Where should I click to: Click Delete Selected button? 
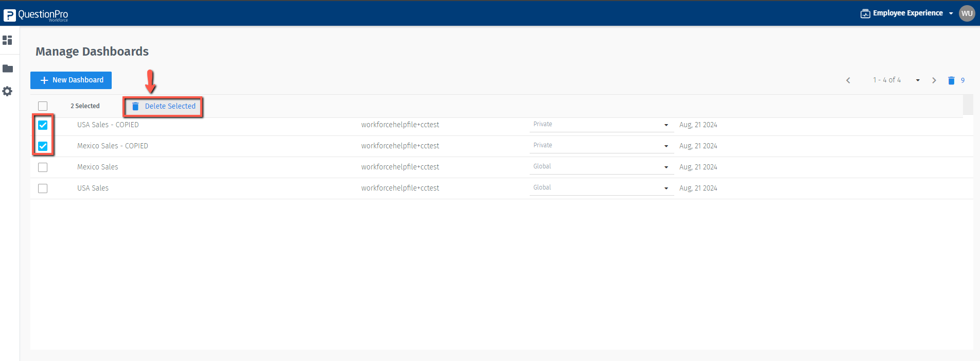pyautogui.click(x=164, y=107)
